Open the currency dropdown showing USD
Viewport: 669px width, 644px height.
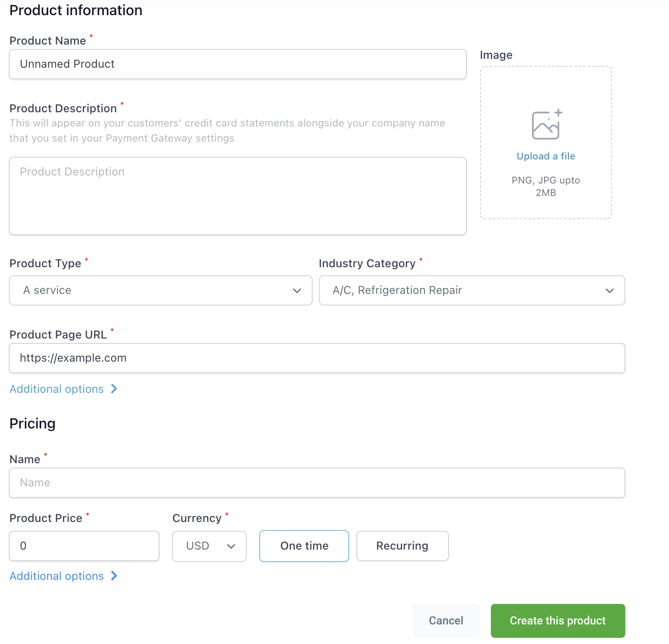click(x=209, y=546)
